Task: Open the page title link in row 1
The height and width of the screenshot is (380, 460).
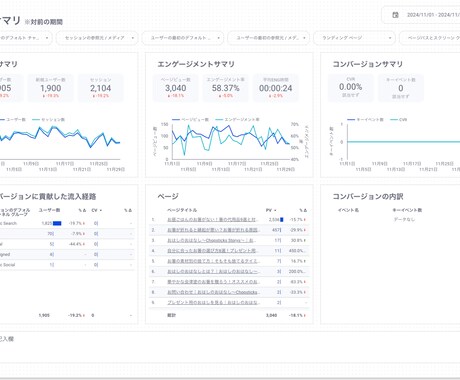Action: click(x=213, y=220)
